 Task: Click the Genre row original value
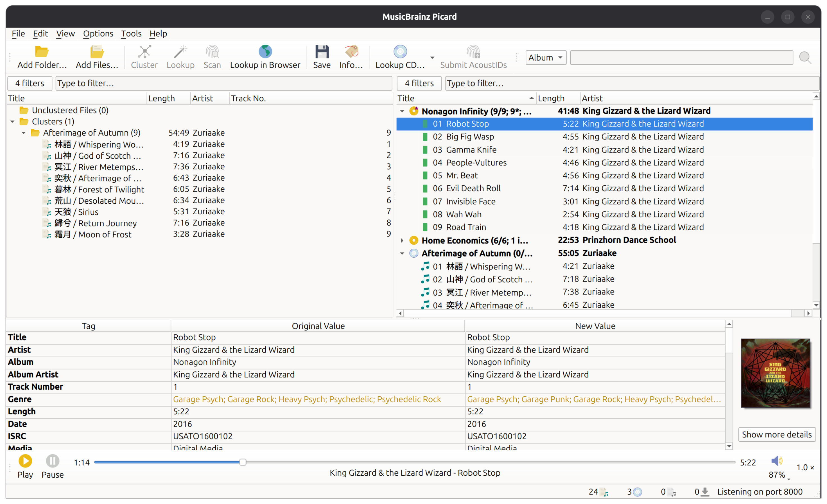(307, 399)
